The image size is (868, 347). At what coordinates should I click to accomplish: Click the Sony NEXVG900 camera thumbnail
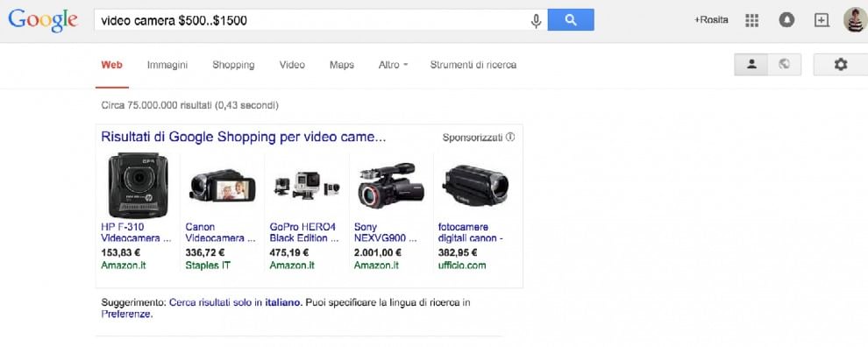pyautogui.click(x=391, y=186)
